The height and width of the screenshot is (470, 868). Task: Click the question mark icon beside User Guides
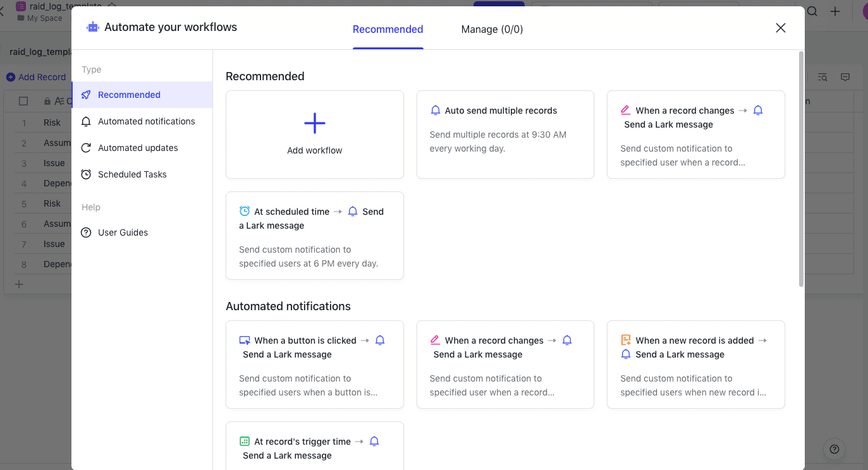point(86,232)
